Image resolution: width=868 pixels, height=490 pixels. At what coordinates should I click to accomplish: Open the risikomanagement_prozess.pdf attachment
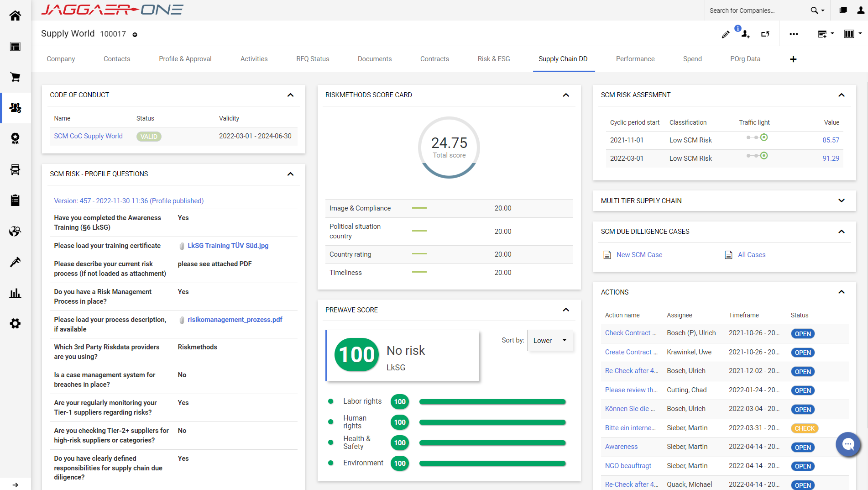click(235, 320)
